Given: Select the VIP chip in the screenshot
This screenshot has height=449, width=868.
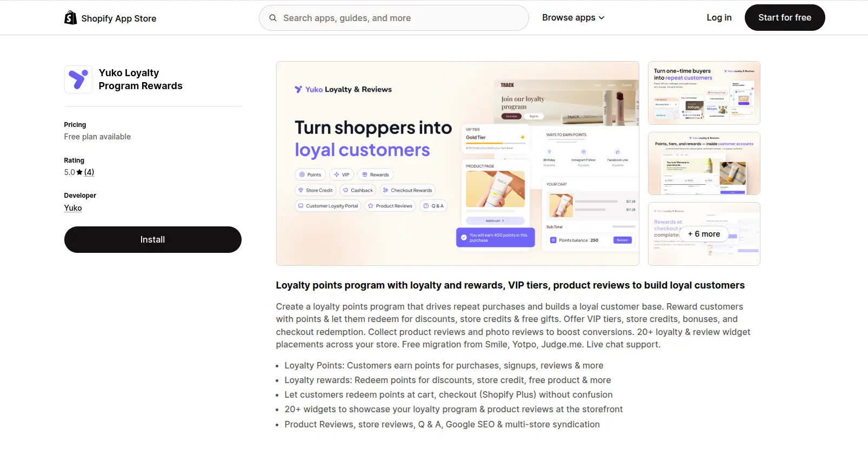Looking at the screenshot, I should pyautogui.click(x=342, y=174).
